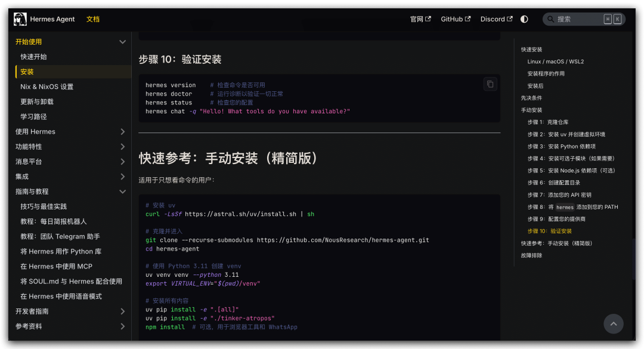Screen dimensions: 644x349
Task: Open 快速开始 in the sidebar
Action: point(33,57)
